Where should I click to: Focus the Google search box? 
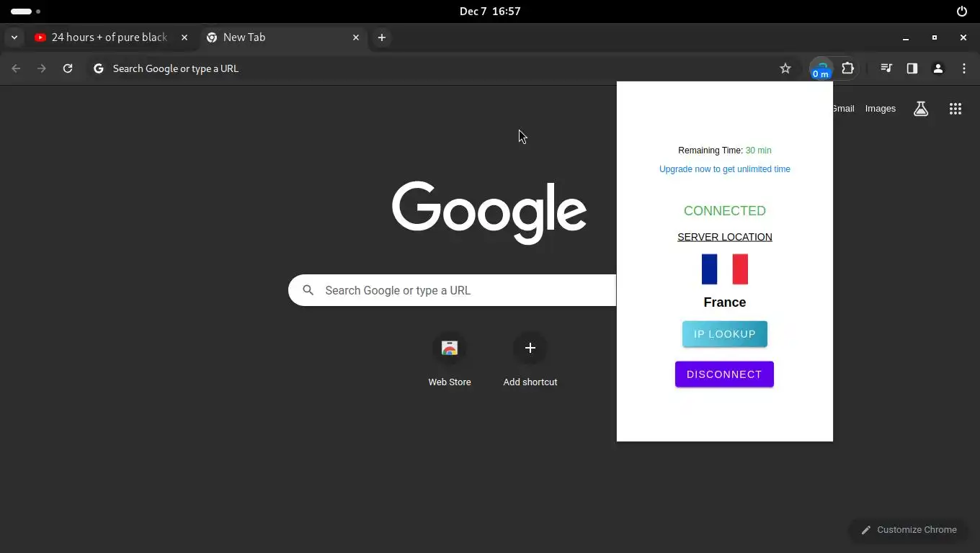452,290
